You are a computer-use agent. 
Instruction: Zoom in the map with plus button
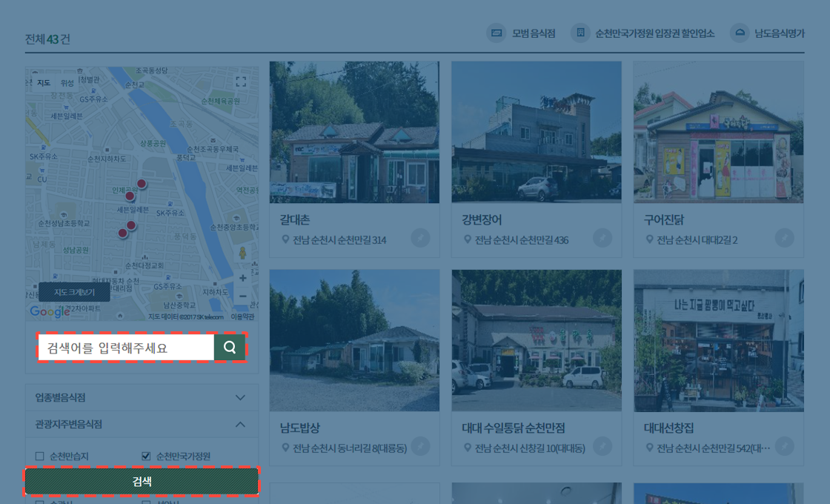242,279
